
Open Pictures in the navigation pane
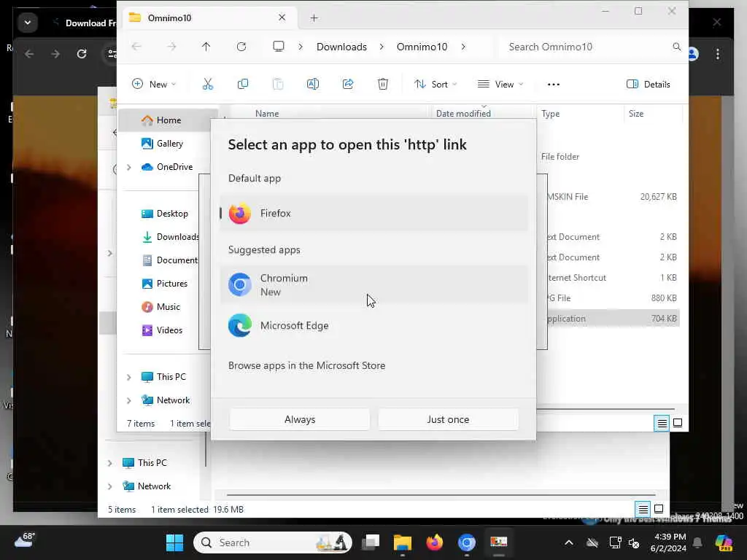tap(165, 284)
